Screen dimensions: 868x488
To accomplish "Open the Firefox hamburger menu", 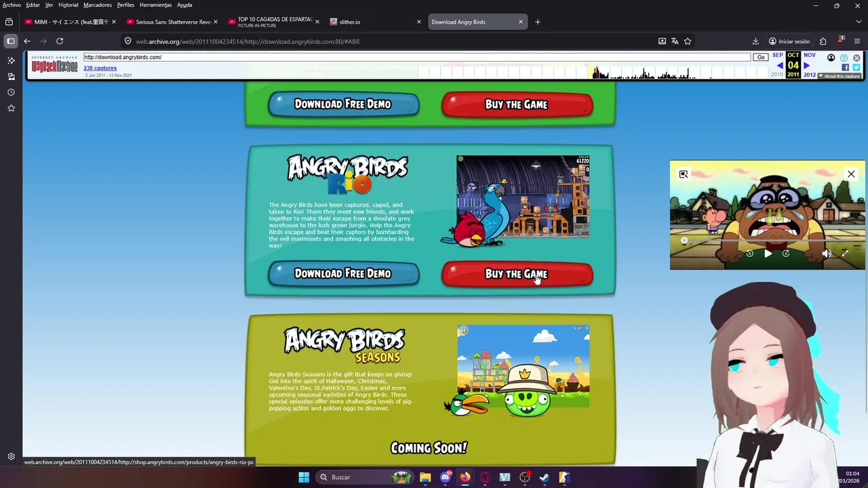I will click(x=857, y=41).
